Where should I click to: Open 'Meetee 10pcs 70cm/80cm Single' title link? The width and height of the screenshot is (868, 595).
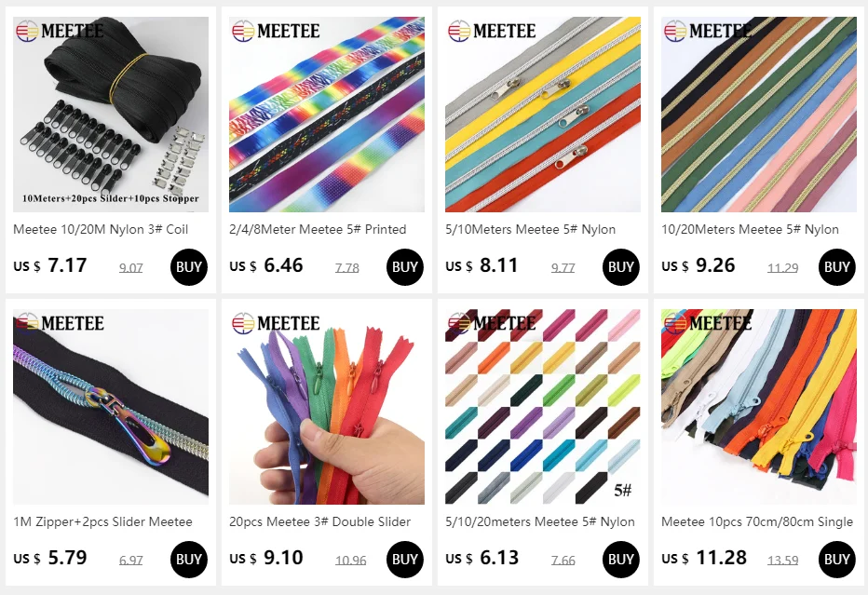click(757, 521)
